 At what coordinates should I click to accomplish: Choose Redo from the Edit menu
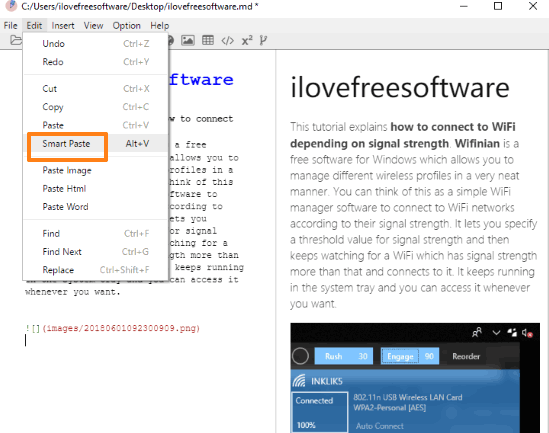96,62
